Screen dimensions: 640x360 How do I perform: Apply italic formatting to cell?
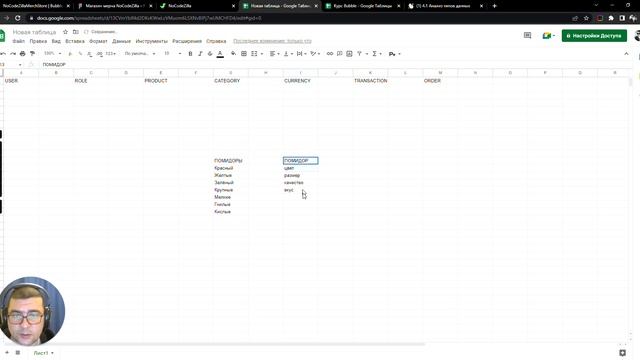(x=200, y=53)
